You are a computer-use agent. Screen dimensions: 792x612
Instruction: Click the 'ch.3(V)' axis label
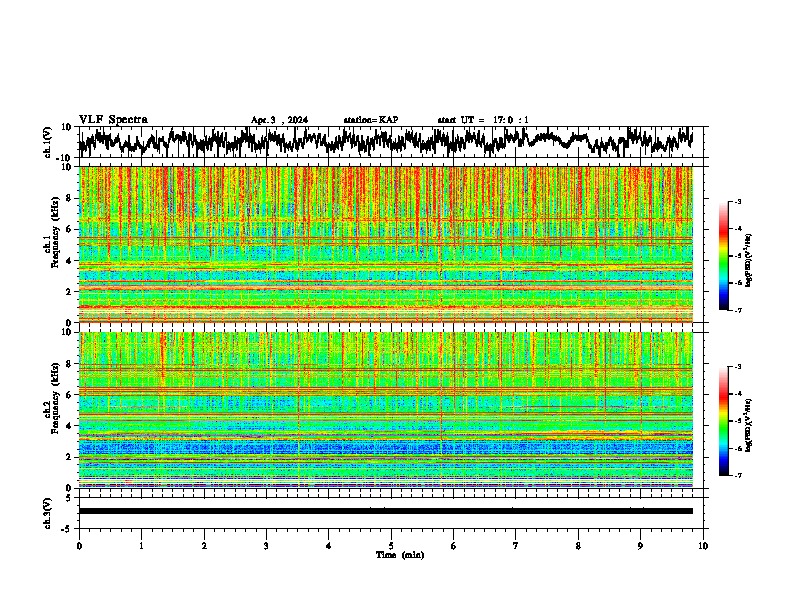tap(48, 513)
